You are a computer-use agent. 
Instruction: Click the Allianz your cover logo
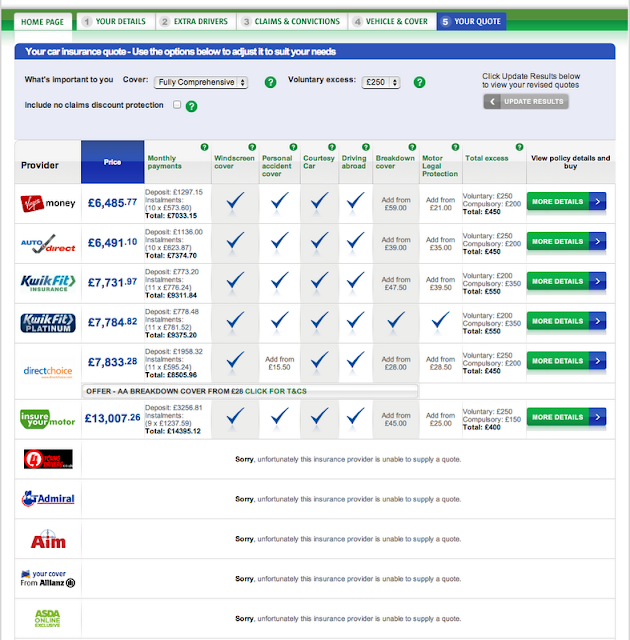coord(48,579)
